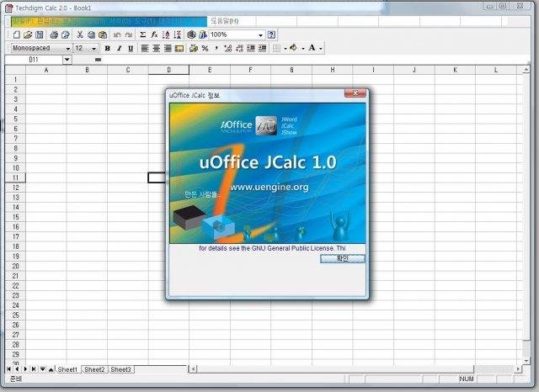The image size is (539, 392).
Task: Sort descending Z to A
Action: 178,34
